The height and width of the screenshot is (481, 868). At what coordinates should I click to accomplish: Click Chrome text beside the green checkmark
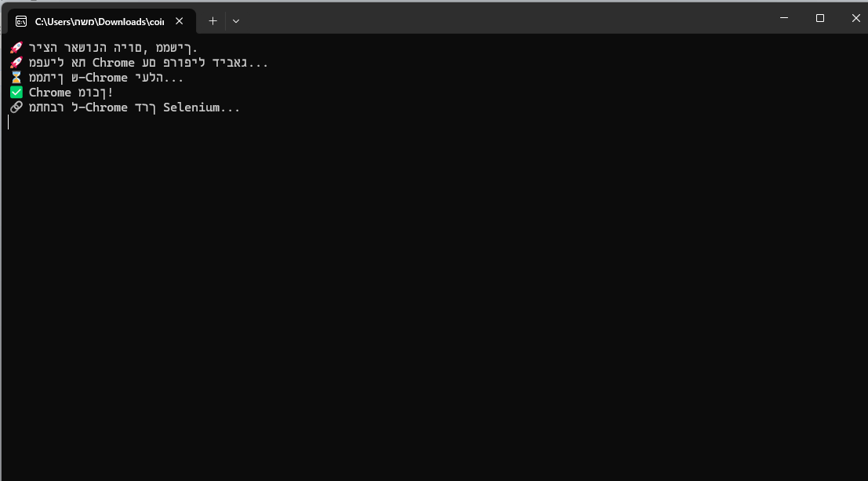(x=50, y=93)
